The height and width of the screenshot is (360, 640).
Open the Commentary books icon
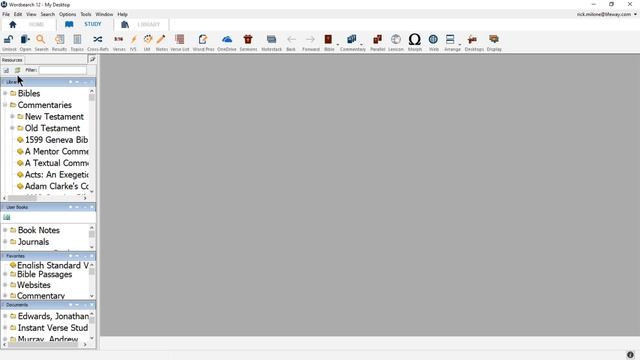coord(351,40)
